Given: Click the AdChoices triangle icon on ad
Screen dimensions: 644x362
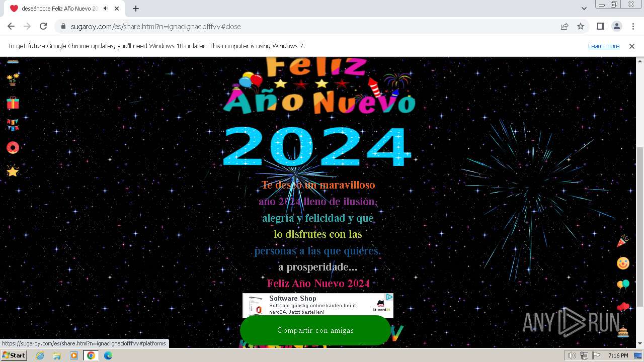Looking at the screenshot, I should (x=389, y=297).
